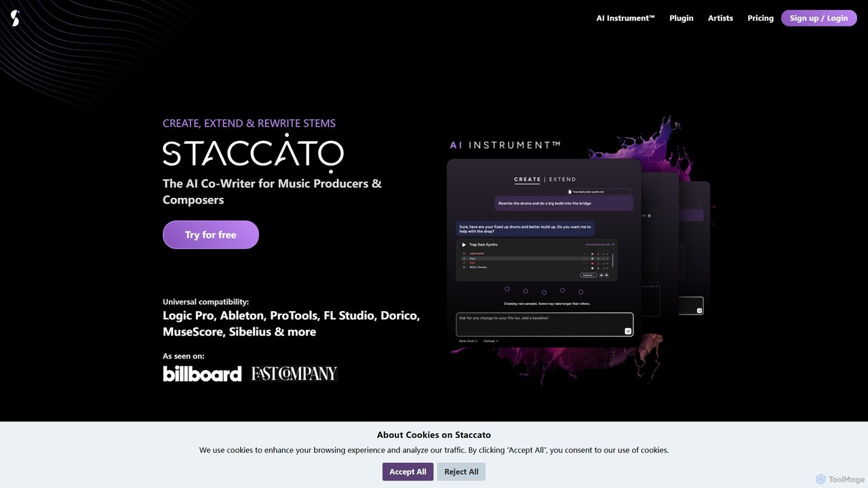
Task: Click the 'Rewrite the drums' chat message
Action: (564, 203)
